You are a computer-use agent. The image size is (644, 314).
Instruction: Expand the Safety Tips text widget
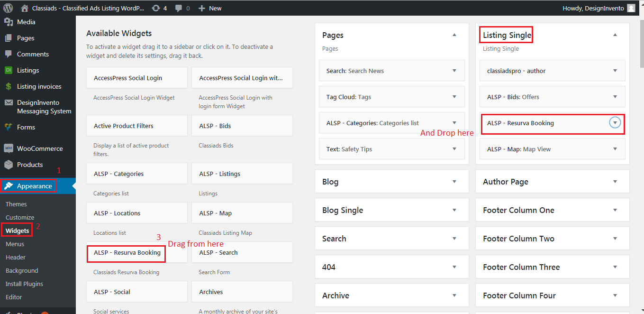pos(454,149)
